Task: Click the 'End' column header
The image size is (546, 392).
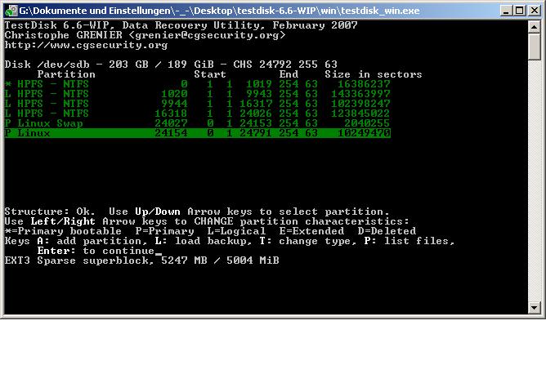Action: (289, 74)
